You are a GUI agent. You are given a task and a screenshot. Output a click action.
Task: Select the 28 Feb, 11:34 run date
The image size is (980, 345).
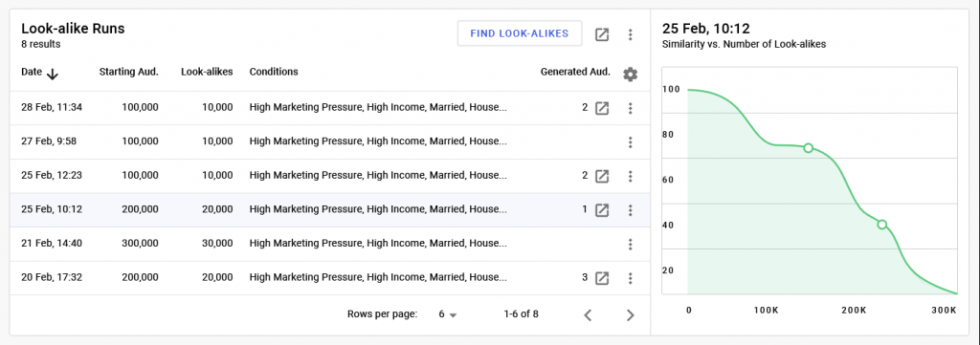(52, 107)
